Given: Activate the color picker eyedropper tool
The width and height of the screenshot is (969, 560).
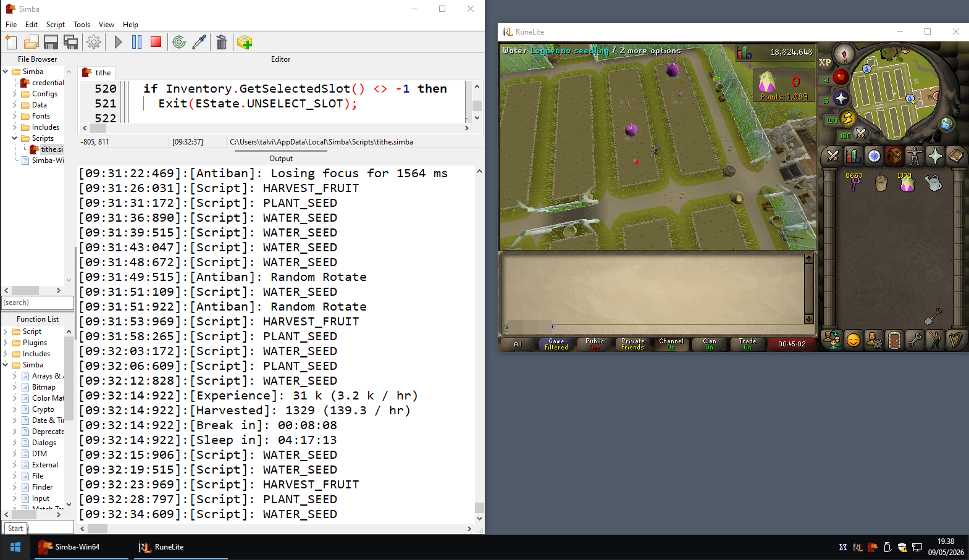Looking at the screenshot, I should point(199,42).
